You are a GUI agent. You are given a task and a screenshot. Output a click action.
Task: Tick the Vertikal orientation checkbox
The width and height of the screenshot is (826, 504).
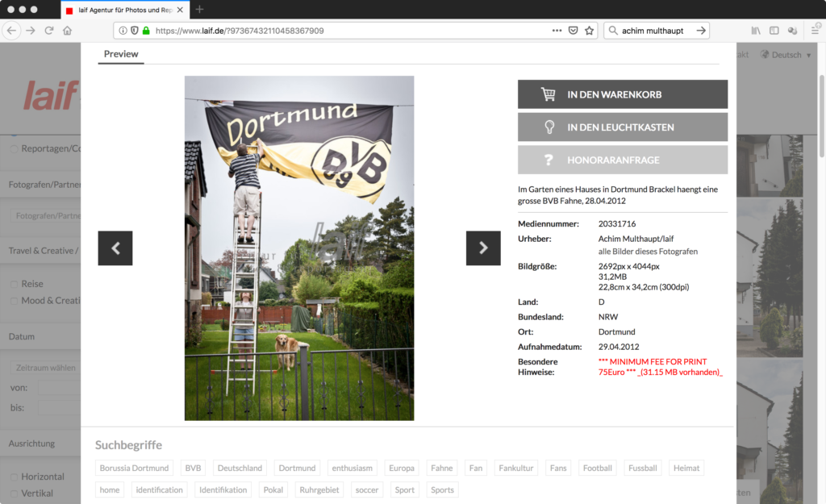(x=14, y=494)
